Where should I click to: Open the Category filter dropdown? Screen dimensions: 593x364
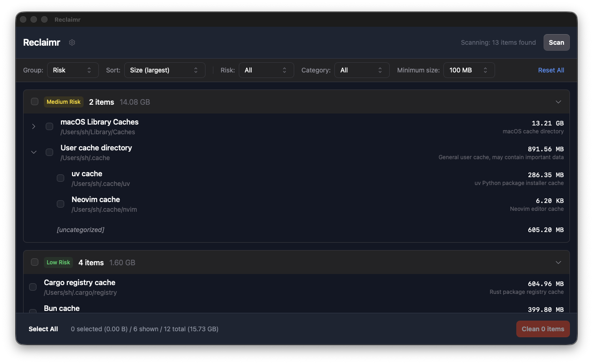[x=362, y=70]
